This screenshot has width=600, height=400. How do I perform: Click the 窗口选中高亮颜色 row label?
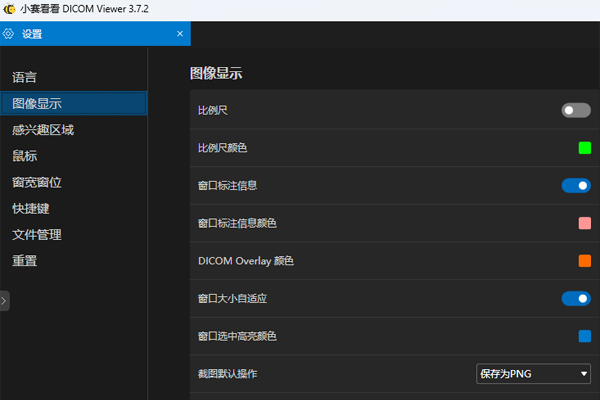(x=237, y=336)
